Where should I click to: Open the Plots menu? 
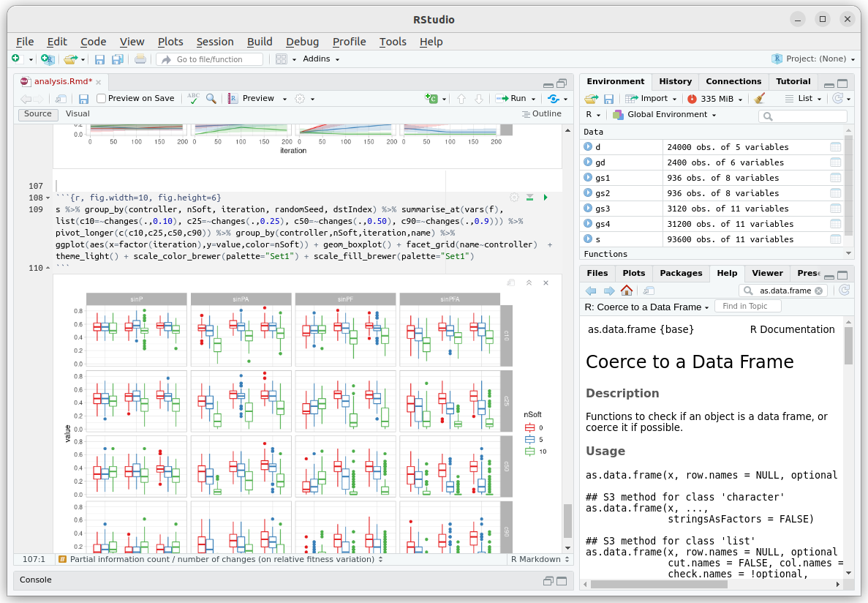pos(170,42)
